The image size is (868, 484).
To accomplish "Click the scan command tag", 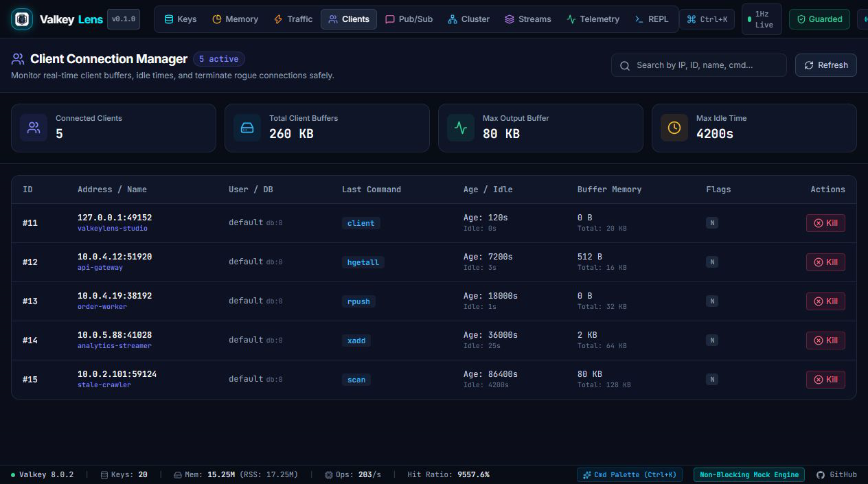I will pos(356,380).
